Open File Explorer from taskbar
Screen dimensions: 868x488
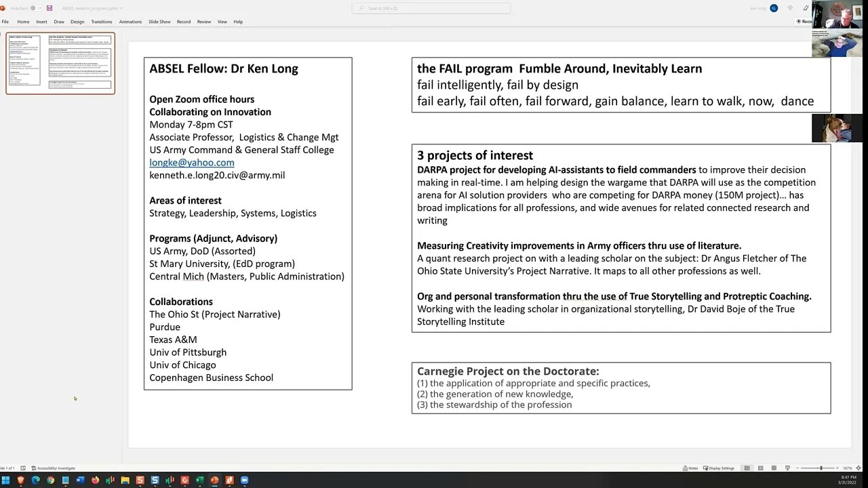pyautogui.click(x=125, y=481)
